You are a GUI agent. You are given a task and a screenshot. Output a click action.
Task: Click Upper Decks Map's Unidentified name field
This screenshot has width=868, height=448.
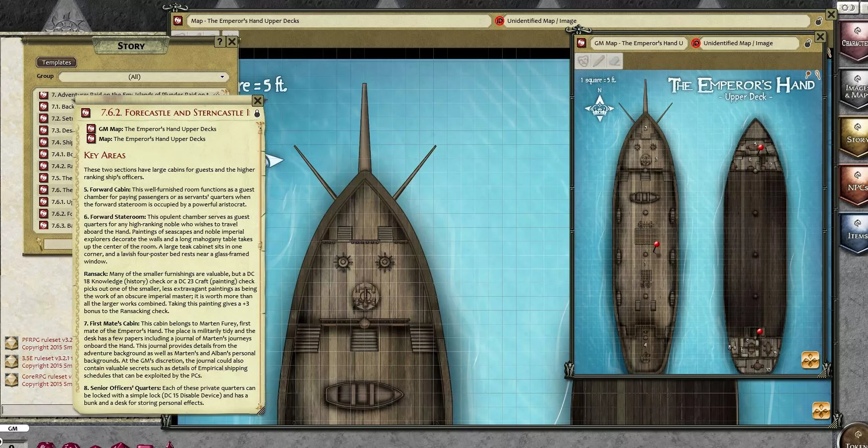pyautogui.click(x=657, y=21)
